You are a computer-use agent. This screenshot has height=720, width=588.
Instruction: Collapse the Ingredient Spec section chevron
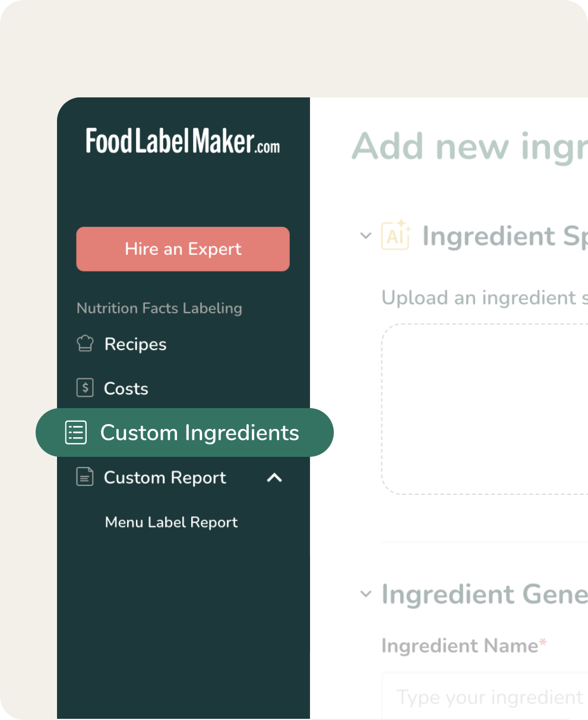(365, 235)
